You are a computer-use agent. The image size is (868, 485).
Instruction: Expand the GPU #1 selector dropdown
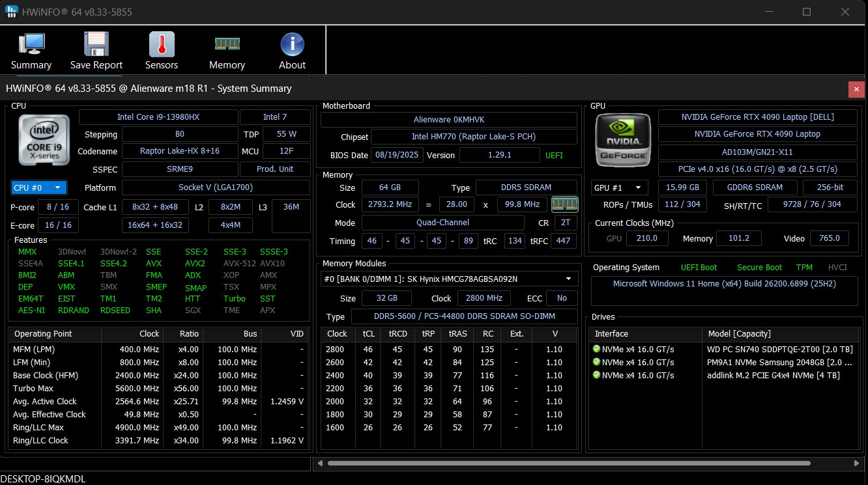pyautogui.click(x=619, y=187)
